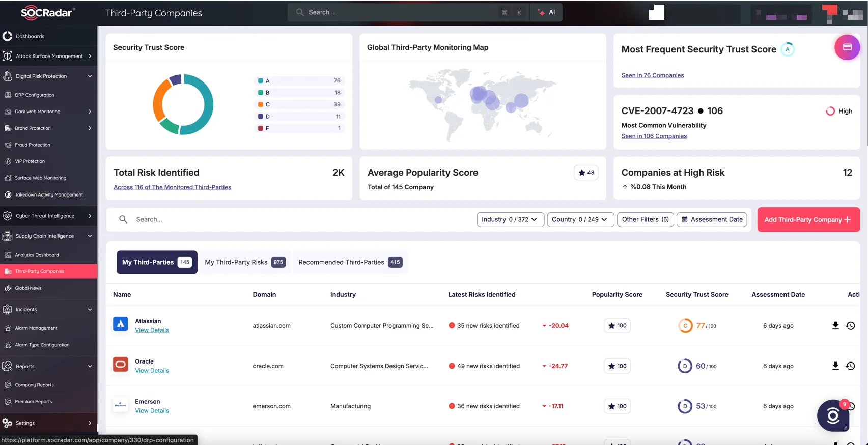868x445 pixels.
Task: Click Attack Surface Management shield icon
Action: coord(7,56)
